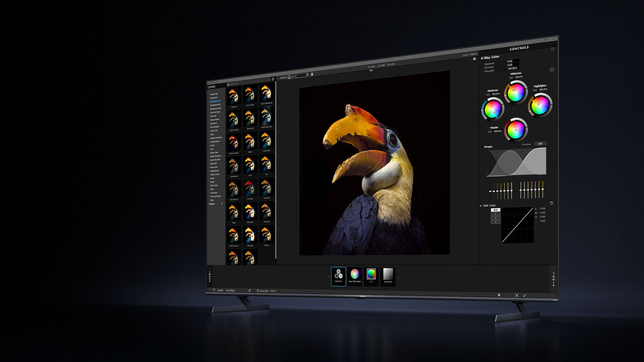Viewport: 644px width, 362px height.
Task: Open settings via the bottom gear icon
Action: coord(499,295)
